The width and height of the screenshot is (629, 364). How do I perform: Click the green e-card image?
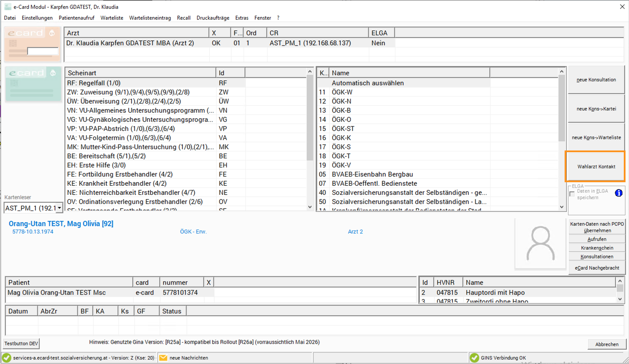pyautogui.click(x=31, y=83)
